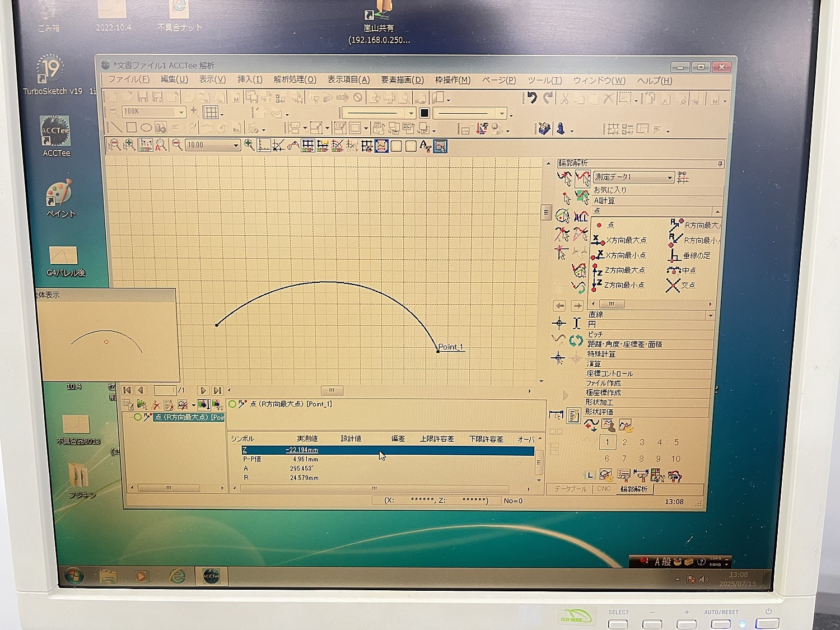Click the first page arrow button
840x630 pixels.
[x=127, y=390]
